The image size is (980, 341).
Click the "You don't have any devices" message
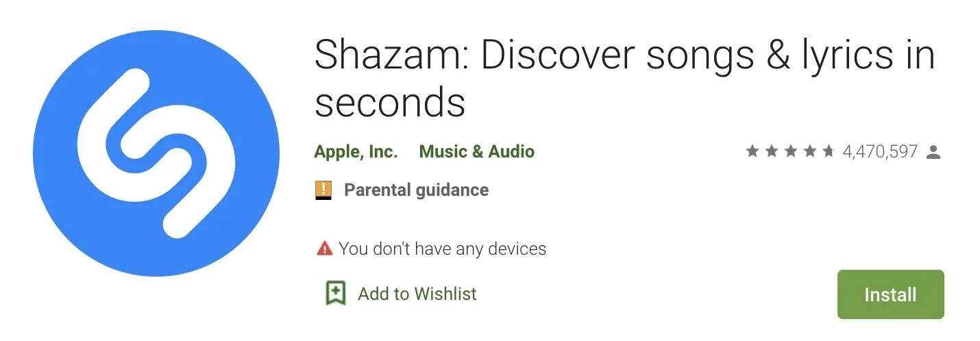pyautogui.click(x=442, y=249)
